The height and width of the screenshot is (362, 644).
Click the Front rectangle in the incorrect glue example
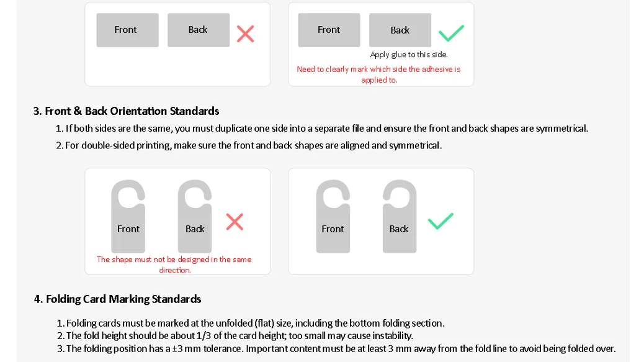[x=127, y=30]
